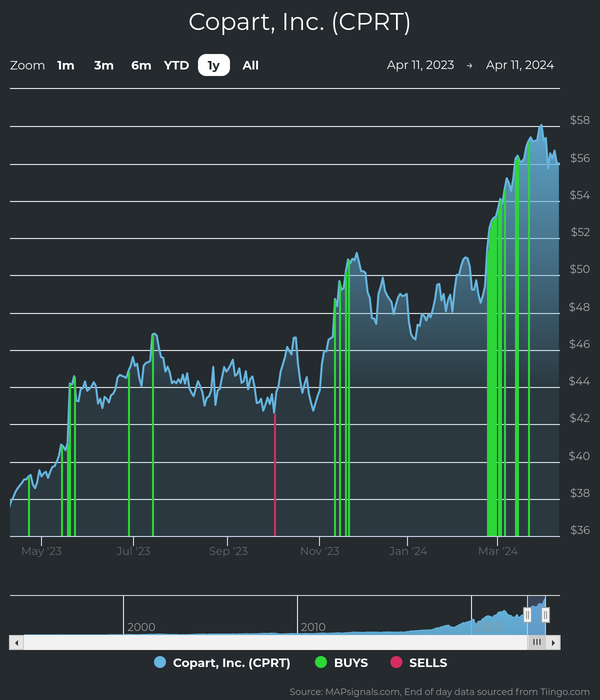Image resolution: width=600 pixels, height=700 pixels.
Task: Switch zoom to 6m range
Action: coord(141,65)
